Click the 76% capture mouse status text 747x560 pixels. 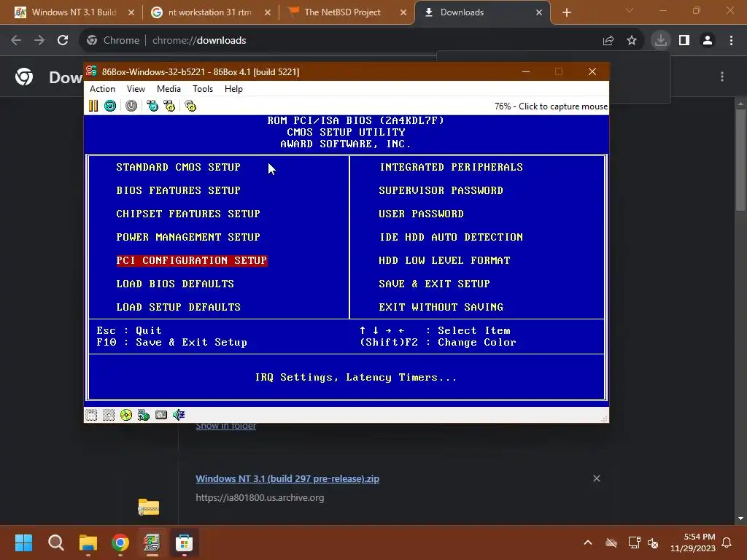pos(551,106)
